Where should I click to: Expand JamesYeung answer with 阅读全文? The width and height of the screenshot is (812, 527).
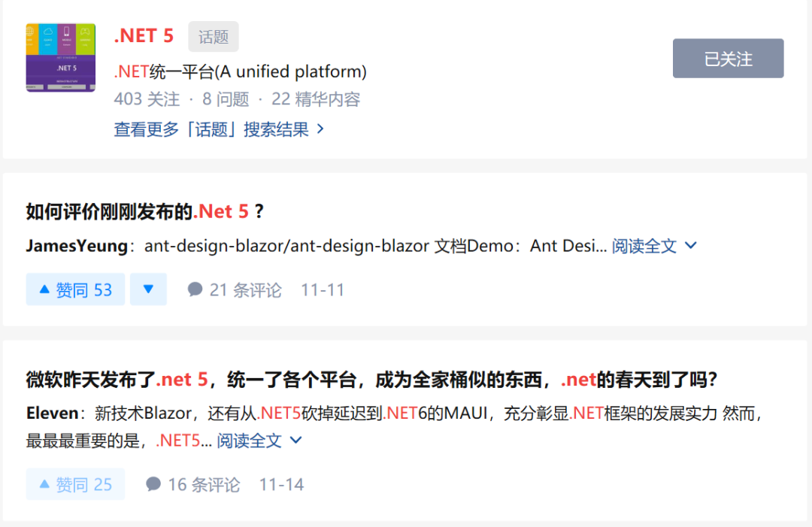pyautogui.click(x=644, y=246)
